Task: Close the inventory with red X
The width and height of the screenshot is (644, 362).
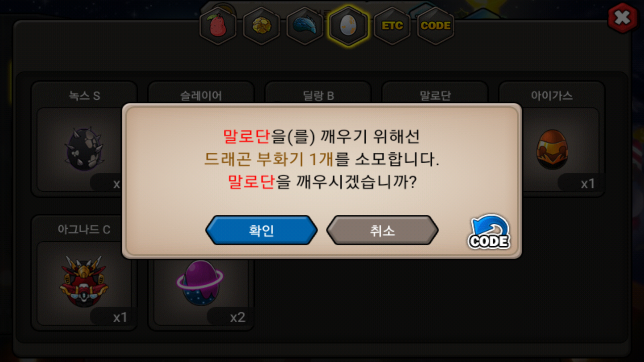Action: point(623,18)
